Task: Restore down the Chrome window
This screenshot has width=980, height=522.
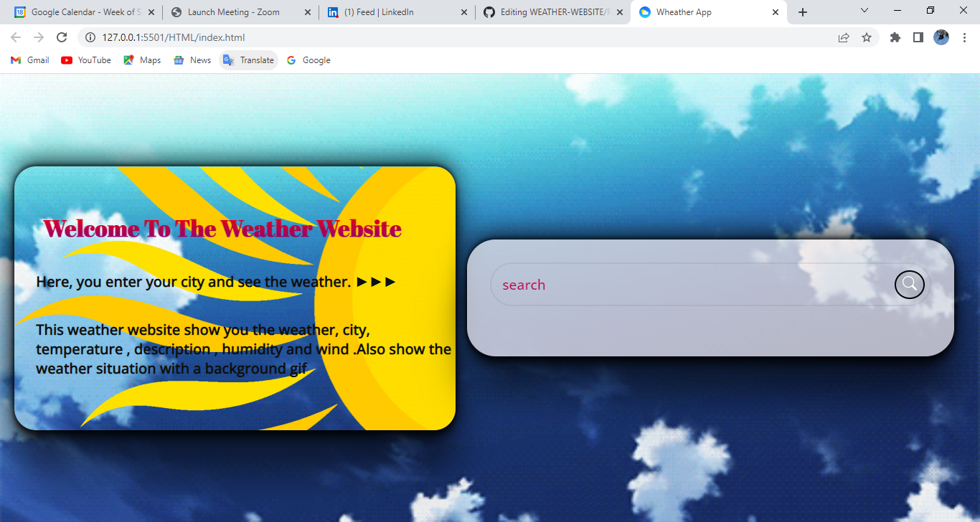Action: click(930, 11)
